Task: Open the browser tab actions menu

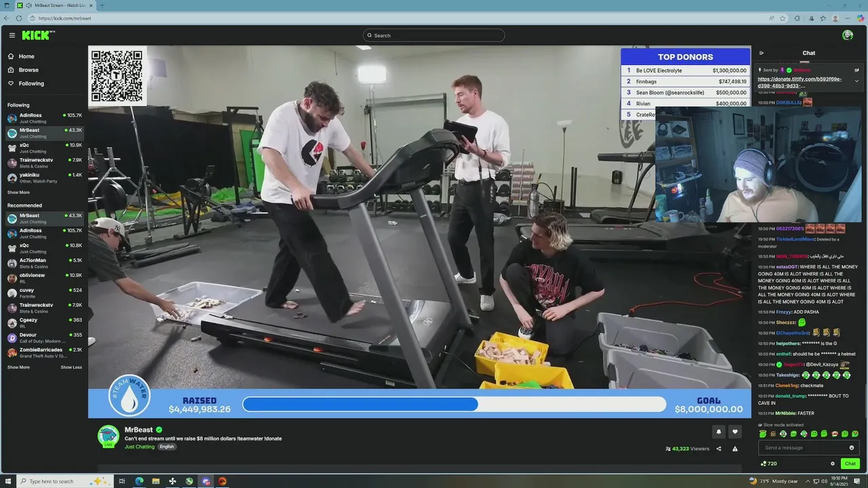Action: coord(5,5)
